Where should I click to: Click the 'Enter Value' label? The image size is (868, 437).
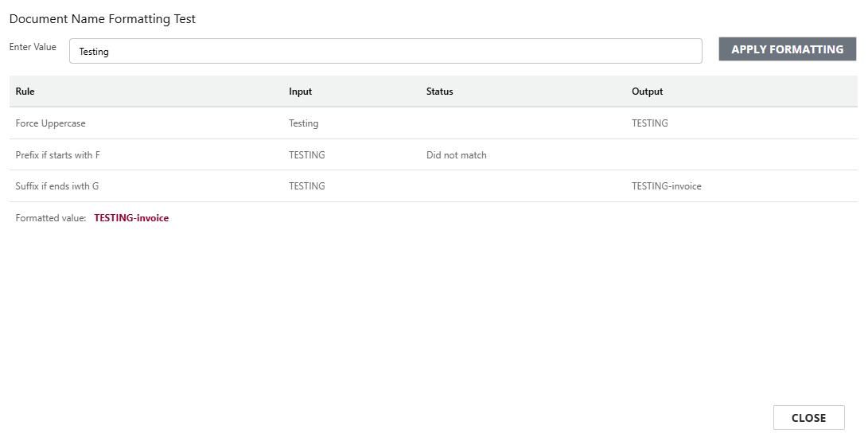coord(33,47)
